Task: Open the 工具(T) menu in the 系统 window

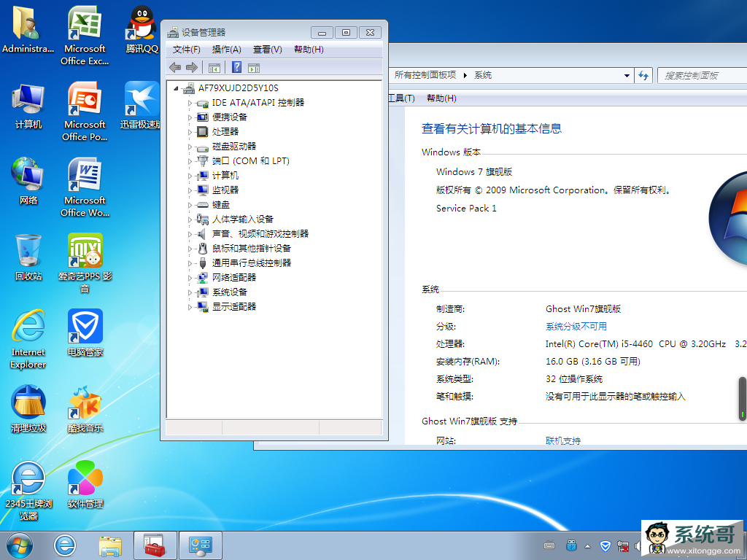Action: [402, 98]
